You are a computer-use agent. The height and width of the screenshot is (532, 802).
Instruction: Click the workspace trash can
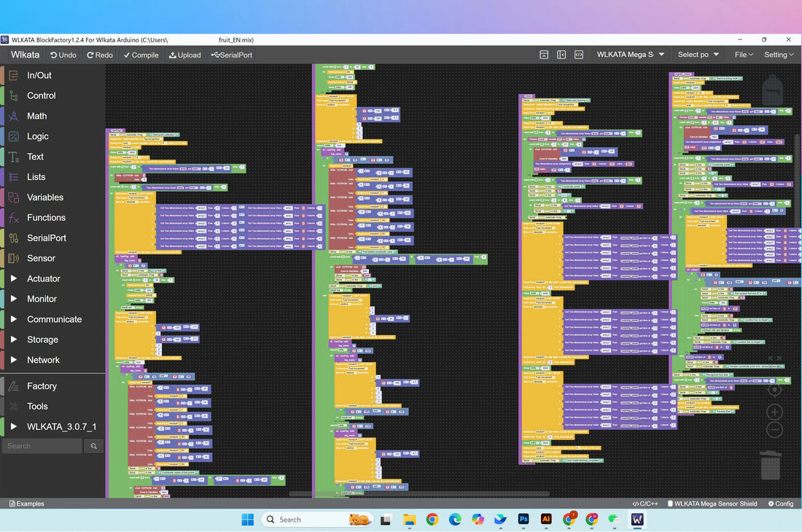coord(771,465)
